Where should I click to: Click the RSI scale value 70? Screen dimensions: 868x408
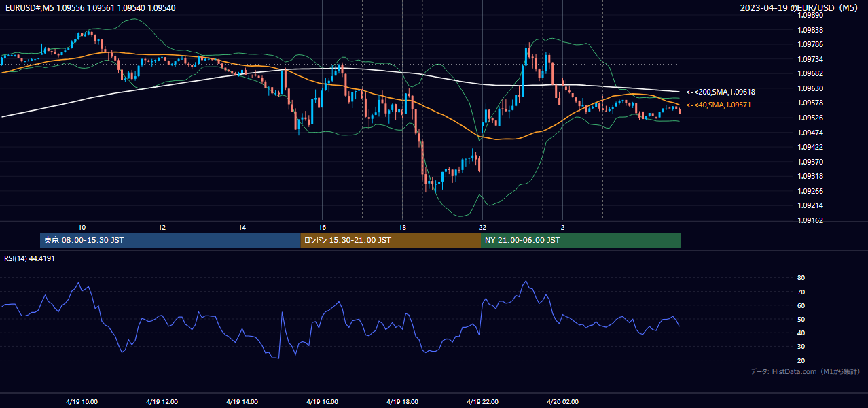(x=801, y=292)
